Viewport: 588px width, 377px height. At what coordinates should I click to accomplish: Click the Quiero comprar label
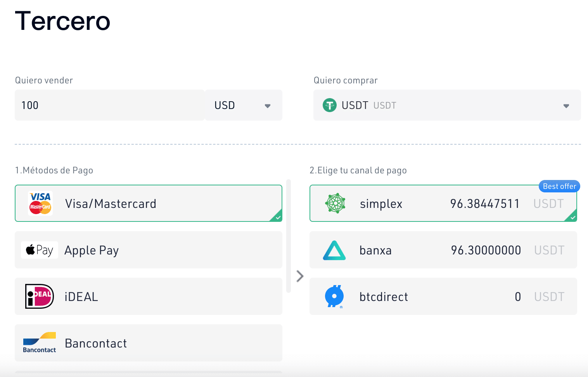(346, 80)
